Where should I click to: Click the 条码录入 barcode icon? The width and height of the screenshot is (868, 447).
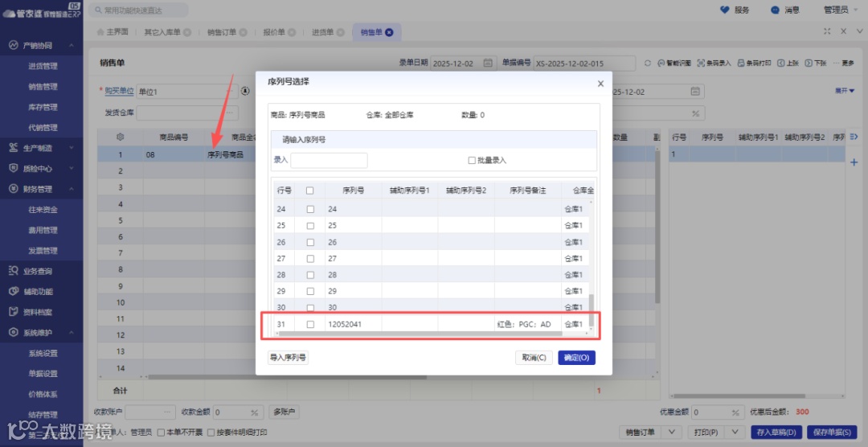701,64
